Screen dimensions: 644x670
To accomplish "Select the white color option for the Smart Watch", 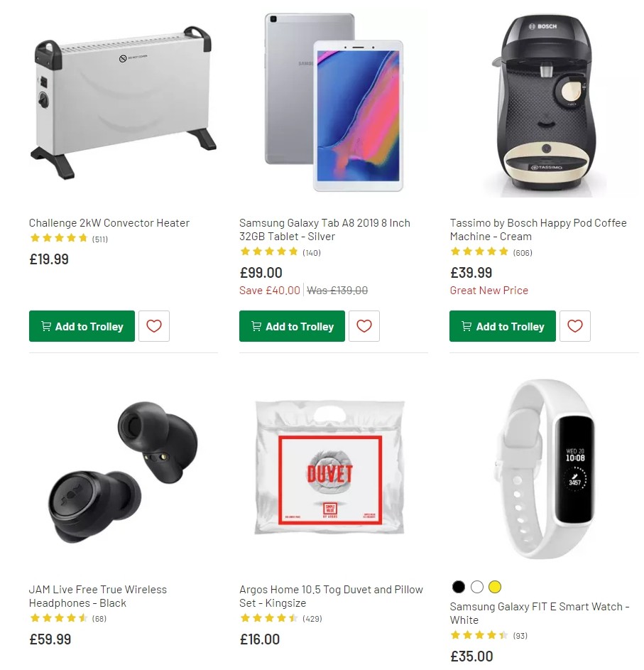I will pos(476,587).
